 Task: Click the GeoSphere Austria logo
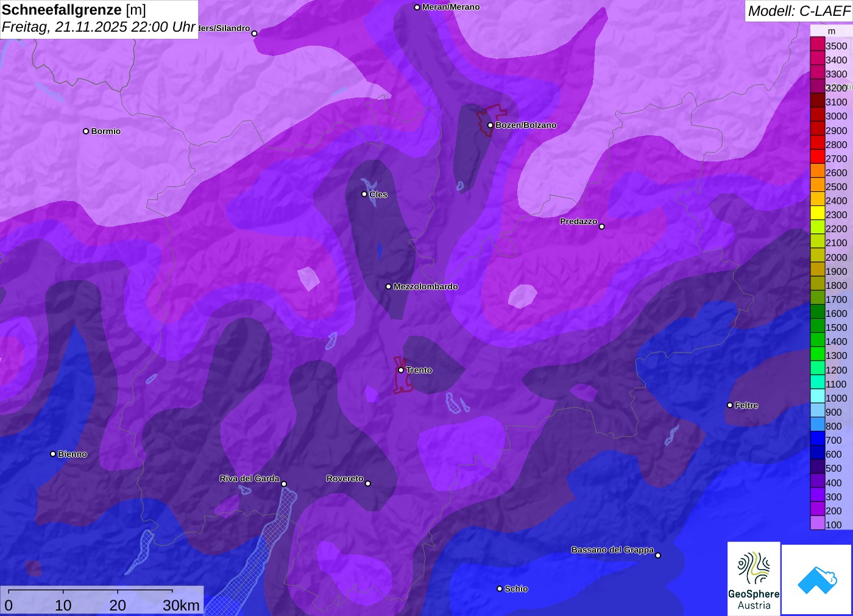(754, 578)
